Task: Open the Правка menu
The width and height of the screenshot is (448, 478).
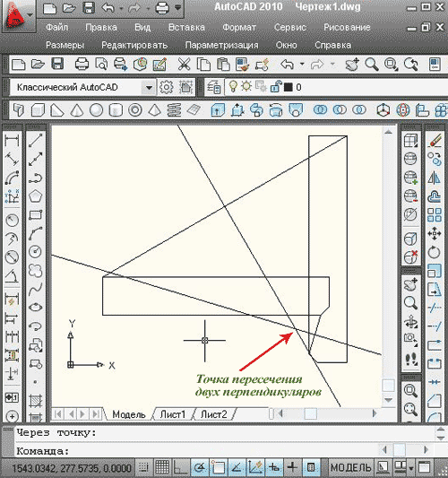Action: (x=101, y=27)
